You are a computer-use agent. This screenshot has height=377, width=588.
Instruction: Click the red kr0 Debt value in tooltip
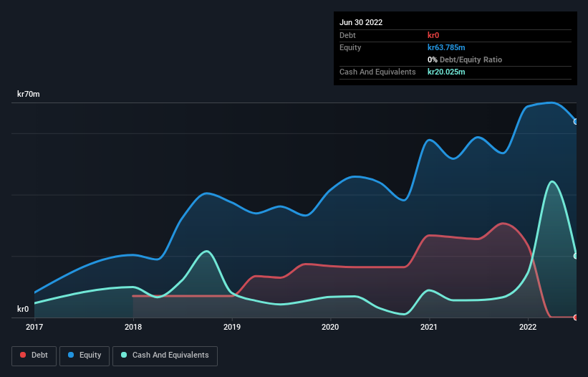point(433,35)
